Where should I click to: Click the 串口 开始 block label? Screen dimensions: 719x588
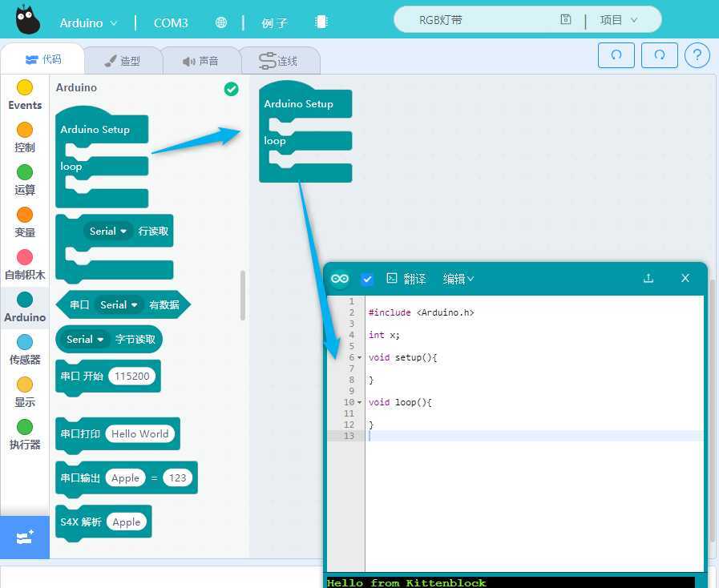click(x=82, y=377)
